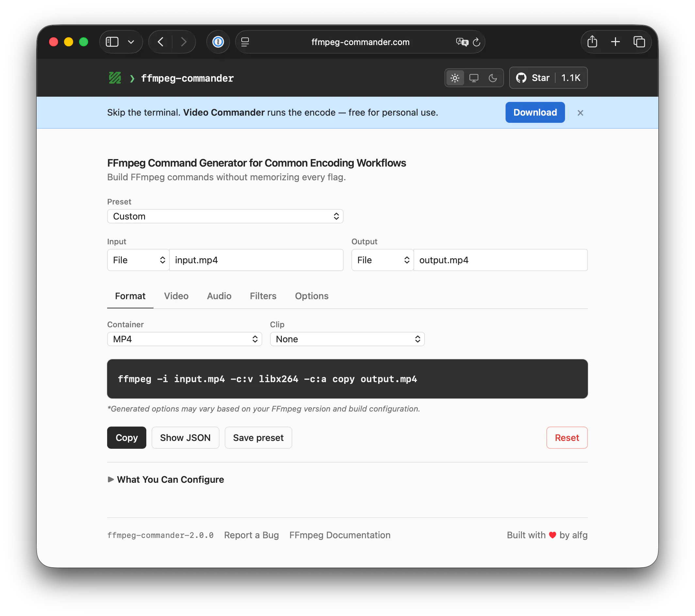695x616 pixels.
Task: Click the Reader view icon in address bar
Action: (x=245, y=42)
